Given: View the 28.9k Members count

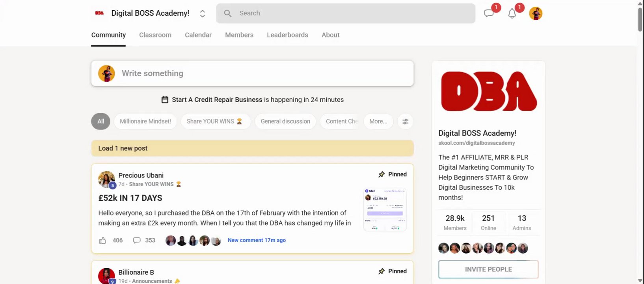Looking at the screenshot, I should 455,222.
